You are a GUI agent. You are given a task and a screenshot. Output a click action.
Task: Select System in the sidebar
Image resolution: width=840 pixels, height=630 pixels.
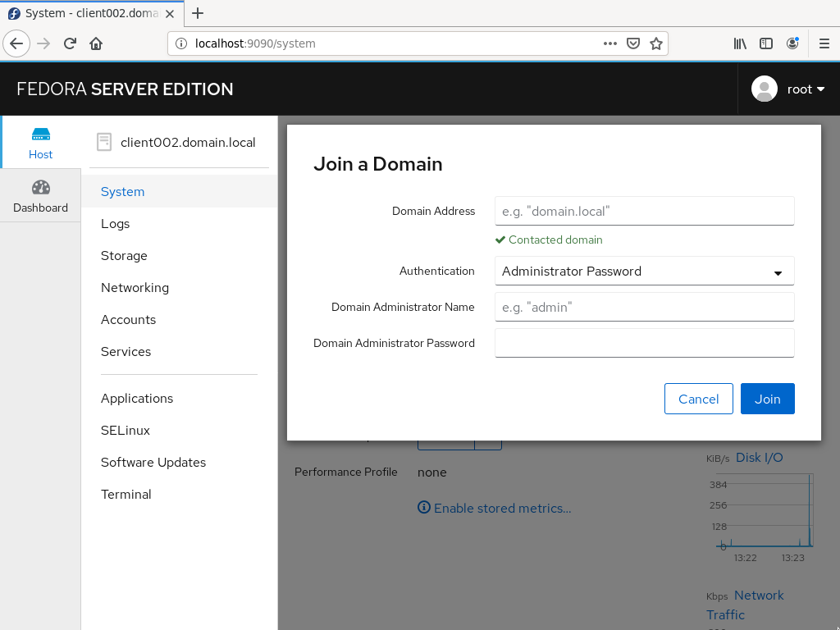tap(180, 192)
